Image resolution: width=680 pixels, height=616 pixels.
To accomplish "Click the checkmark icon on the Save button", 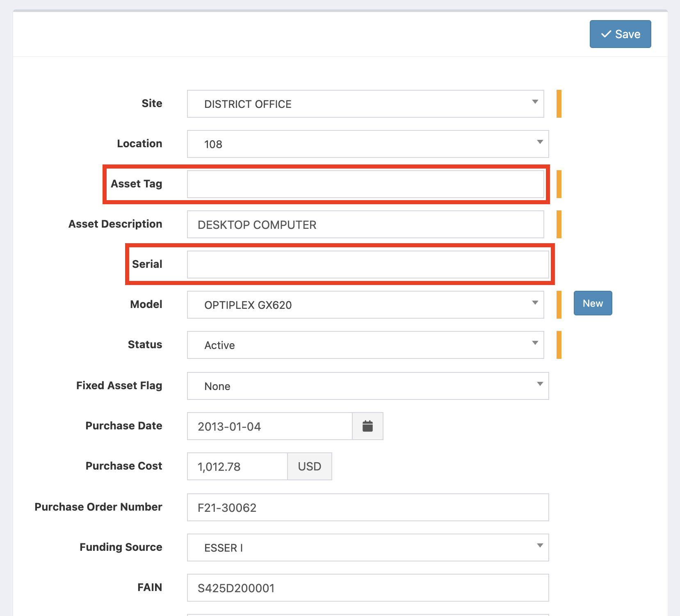I will coord(606,34).
